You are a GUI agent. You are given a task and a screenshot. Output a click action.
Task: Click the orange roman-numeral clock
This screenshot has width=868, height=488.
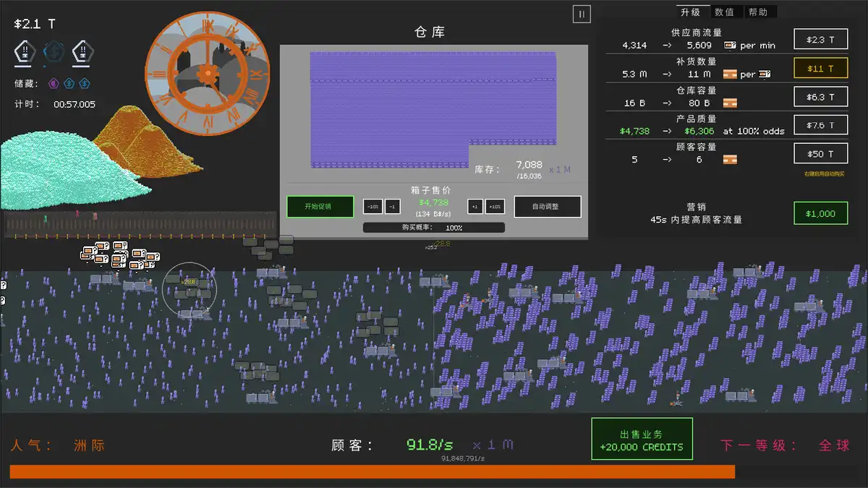point(208,72)
